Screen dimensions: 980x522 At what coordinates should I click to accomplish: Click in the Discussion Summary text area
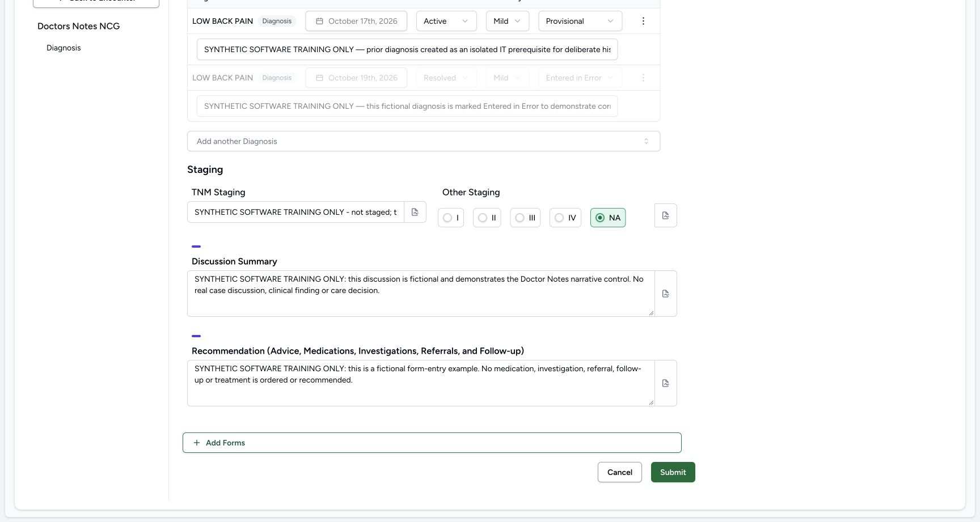point(421,294)
